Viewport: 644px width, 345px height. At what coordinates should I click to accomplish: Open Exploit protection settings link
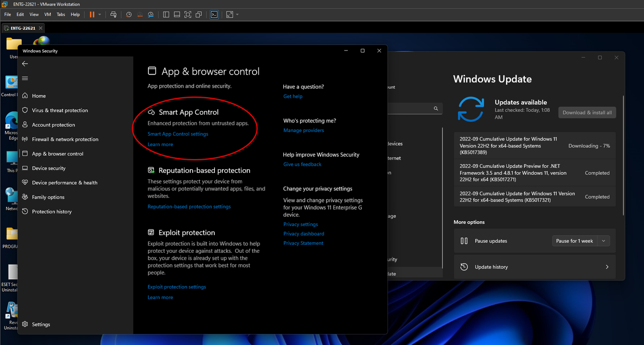point(177,287)
